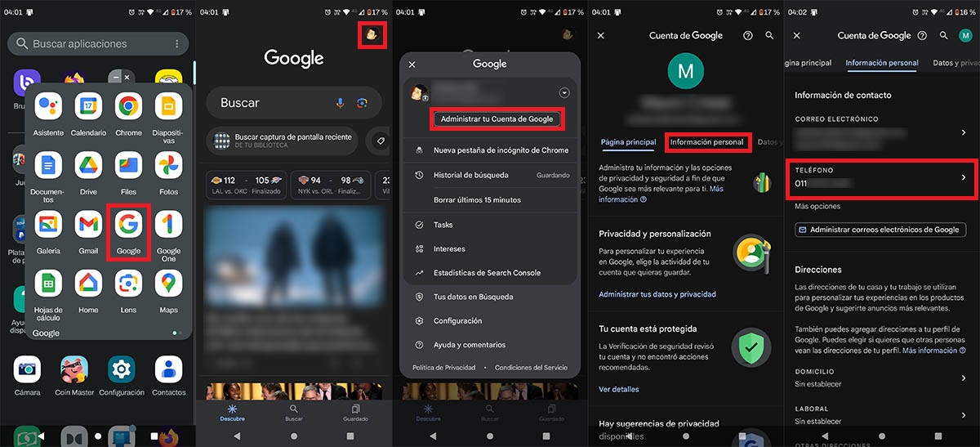Open Estadísticas de Search Console entry
The image size is (980, 447).
click(x=490, y=273)
